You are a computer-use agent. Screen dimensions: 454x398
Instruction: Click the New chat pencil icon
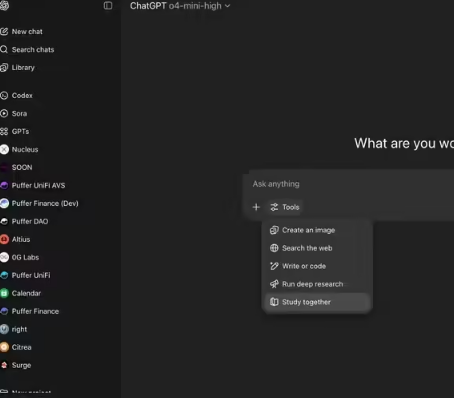(x=4, y=32)
